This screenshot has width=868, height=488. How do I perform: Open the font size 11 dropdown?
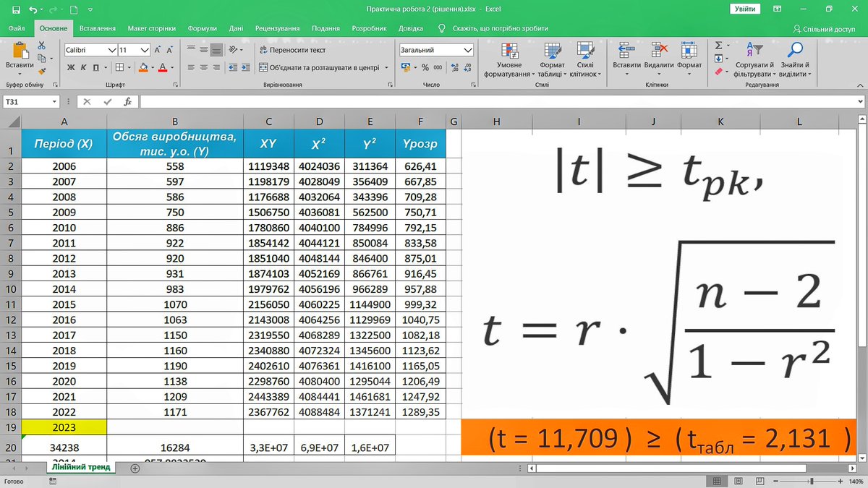pos(145,51)
